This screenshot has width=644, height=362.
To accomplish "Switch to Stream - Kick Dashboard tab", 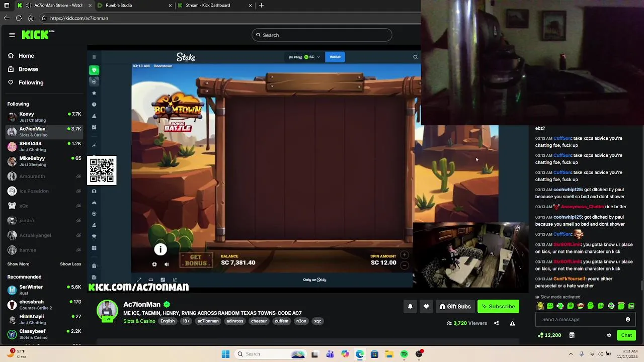I will coord(215,6).
